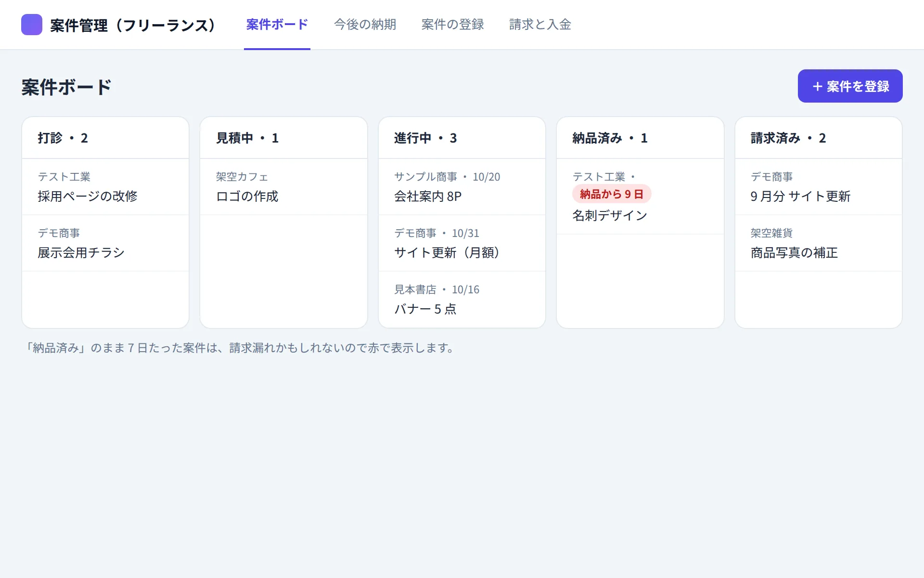Viewport: 924px width, 578px height.
Task: Open the 名刺デザイン card
Action: click(x=640, y=197)
